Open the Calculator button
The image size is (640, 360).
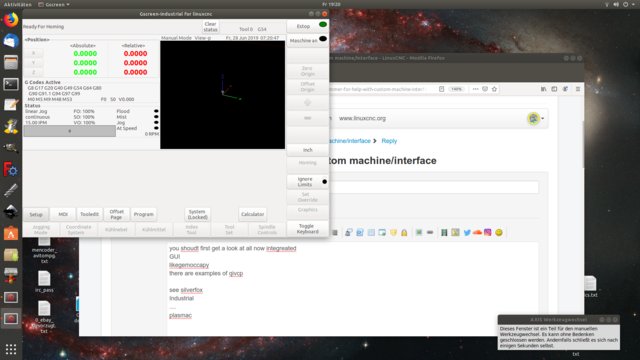pos(252,214)
